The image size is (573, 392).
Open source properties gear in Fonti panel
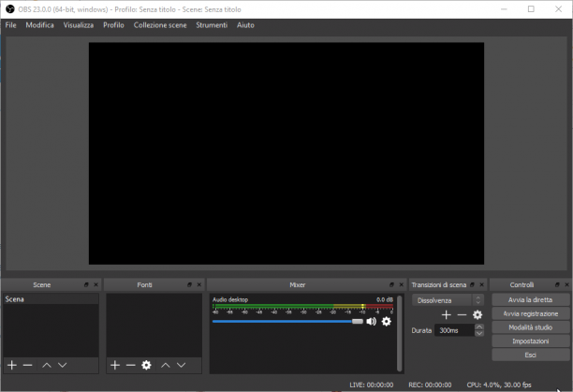tap(147, 365)
